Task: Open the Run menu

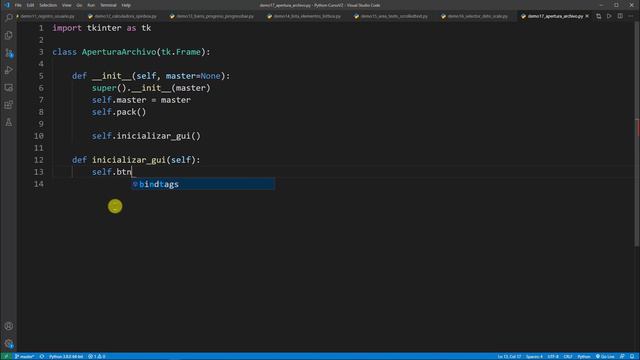Action: coord(91,5)
